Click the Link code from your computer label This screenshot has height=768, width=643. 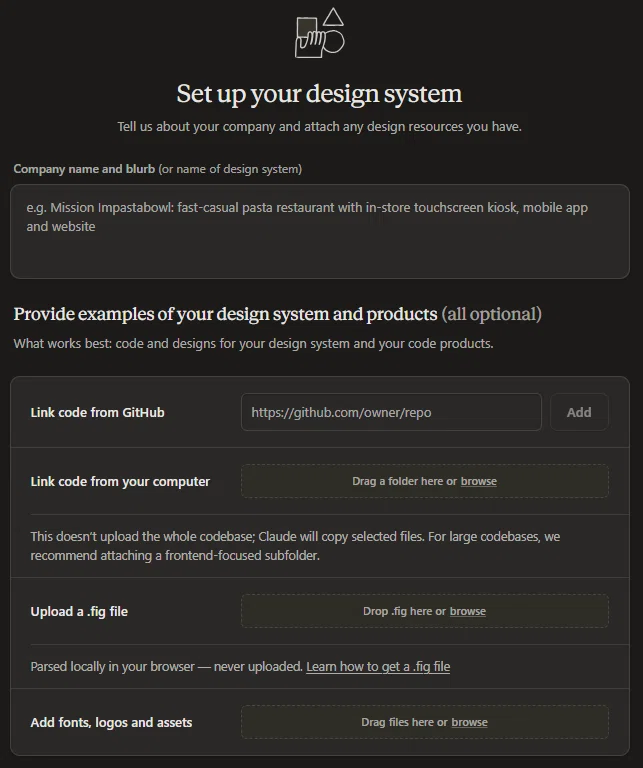[x=120, y=481]
